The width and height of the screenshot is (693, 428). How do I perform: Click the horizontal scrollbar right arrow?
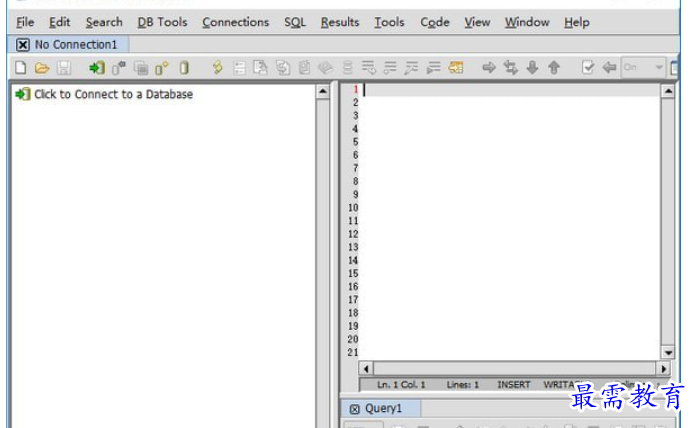click(x=663, y=368)
